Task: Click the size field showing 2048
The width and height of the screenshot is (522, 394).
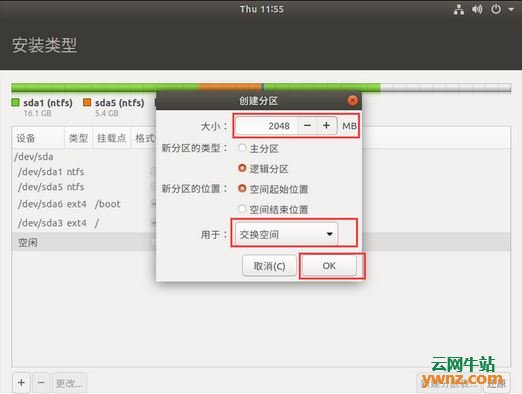Action: click(266, 126)
